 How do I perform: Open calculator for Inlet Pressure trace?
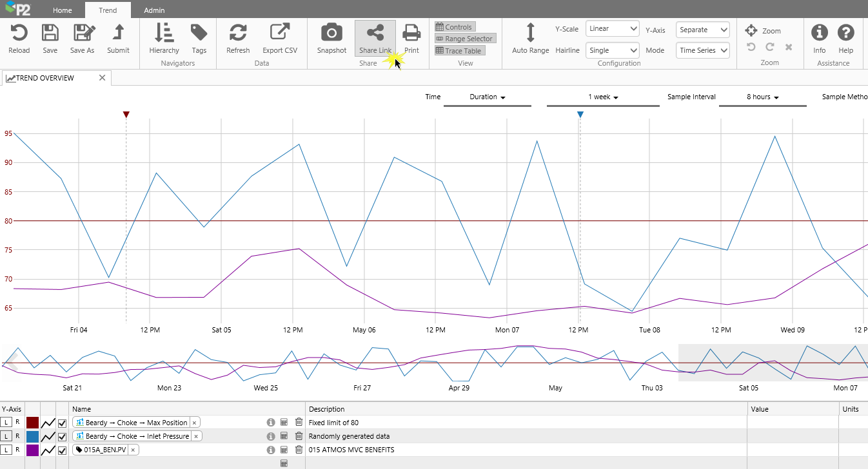click(x=284, y=436)
